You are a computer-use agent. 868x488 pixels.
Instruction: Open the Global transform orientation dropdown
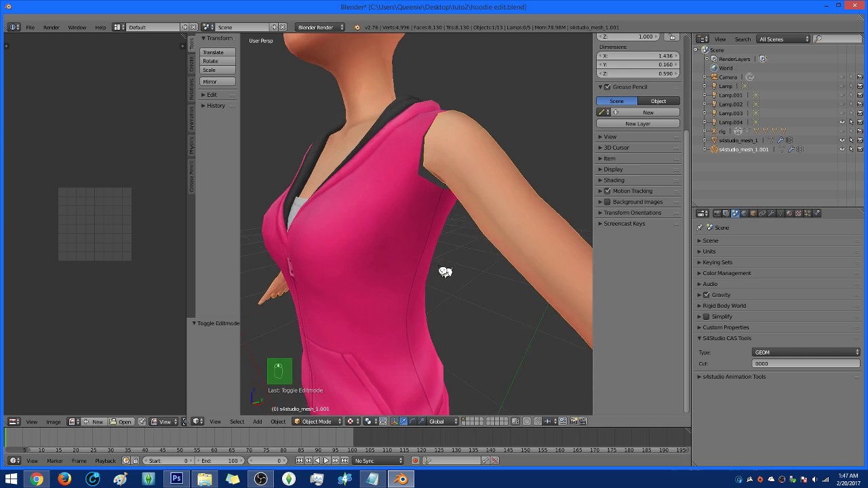443,422
